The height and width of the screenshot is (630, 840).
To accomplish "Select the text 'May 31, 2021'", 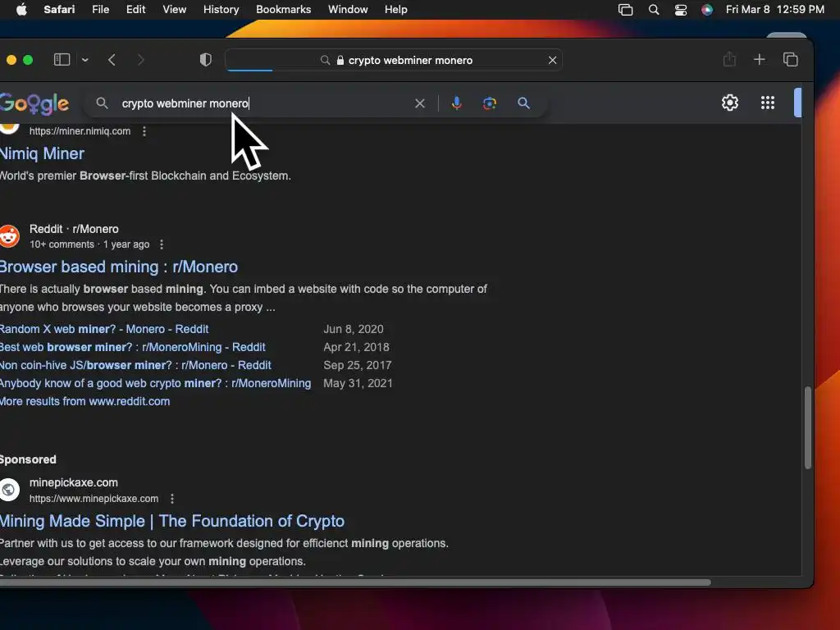I will [x=358, y=384].
